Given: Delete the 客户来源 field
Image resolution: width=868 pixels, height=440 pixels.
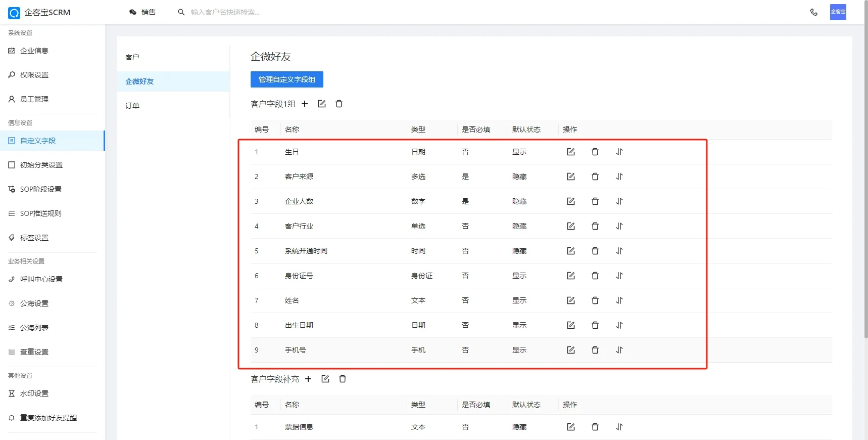Looking at the screenshot, I should 595,177.
